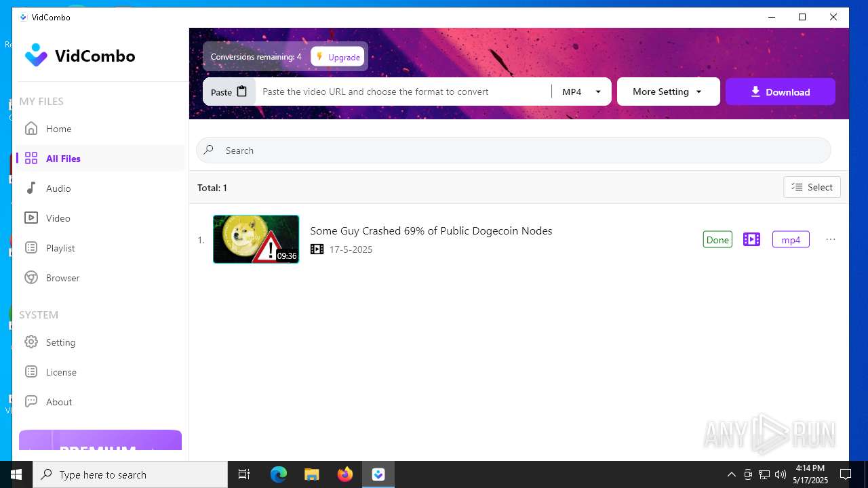Screen dimensions: 868x488
Task: Click the Paste button with clipboard icon
Action: [229, 91]
